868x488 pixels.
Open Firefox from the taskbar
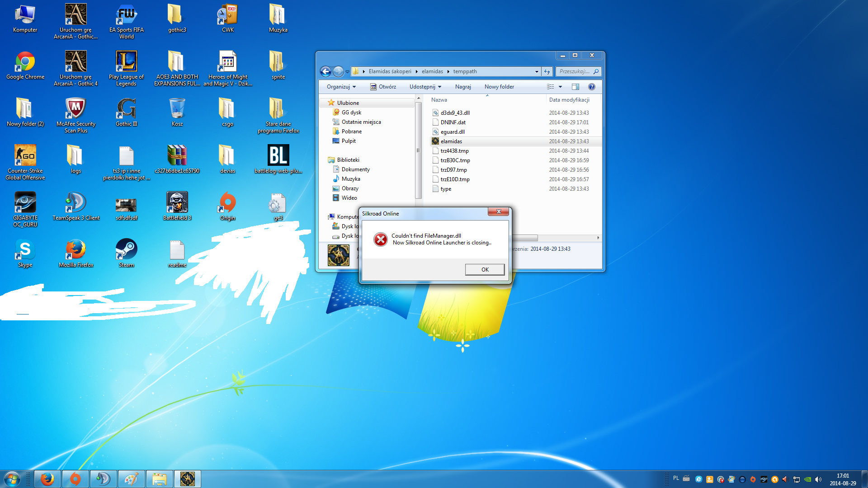tap(47, 479)
